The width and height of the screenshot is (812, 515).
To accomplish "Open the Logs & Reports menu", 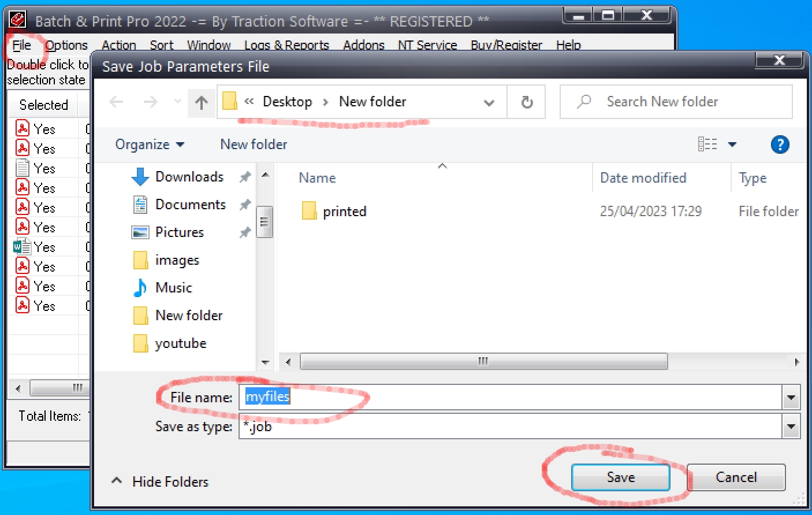I will click(x=286, y=45).
